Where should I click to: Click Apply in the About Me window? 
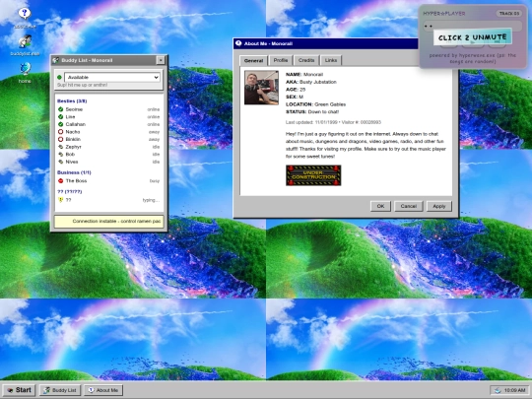[x=439, y=206]
